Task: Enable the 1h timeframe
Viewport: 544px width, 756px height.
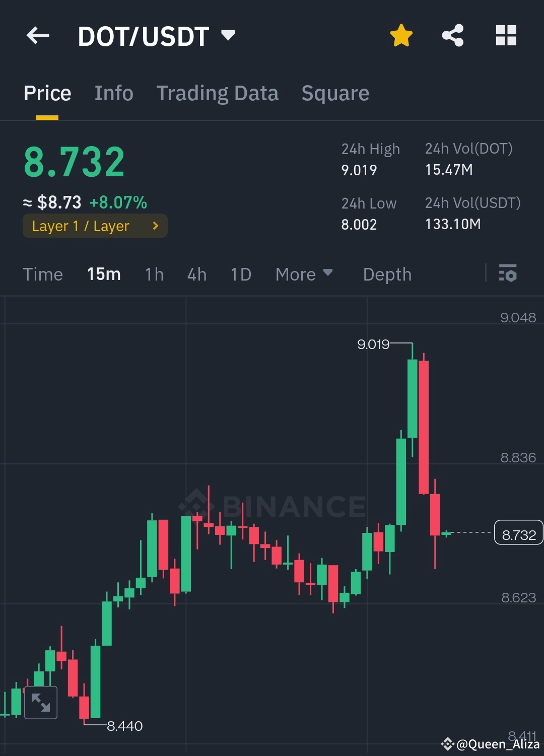Action: coord(154,274)
